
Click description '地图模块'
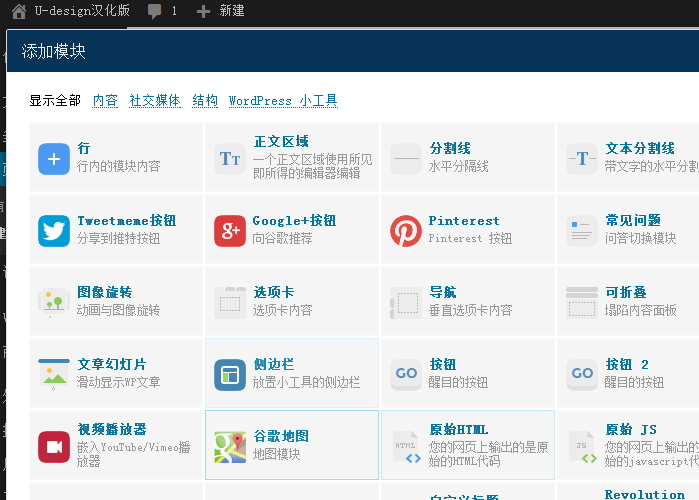[x=276, y=454]
